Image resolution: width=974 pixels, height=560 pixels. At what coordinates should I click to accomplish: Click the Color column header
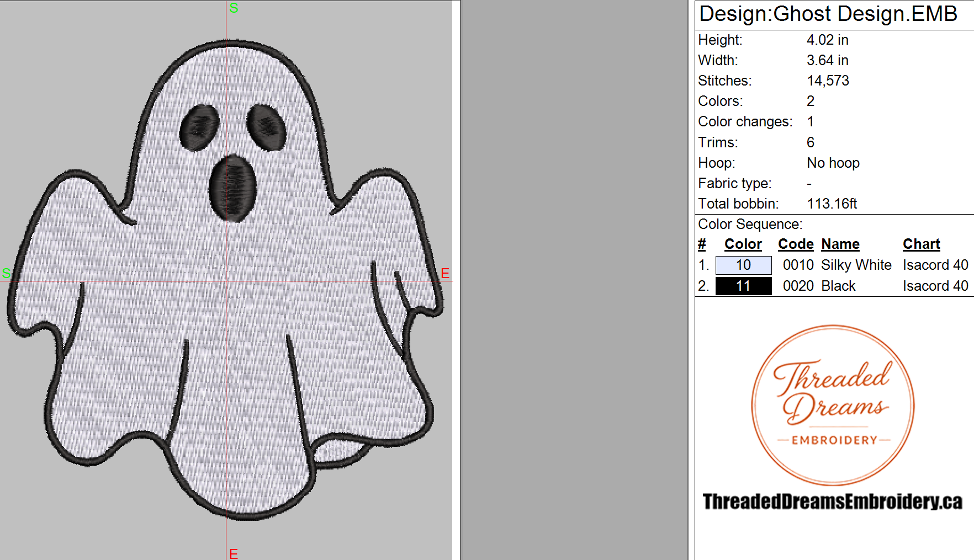(x=743, y=244)
